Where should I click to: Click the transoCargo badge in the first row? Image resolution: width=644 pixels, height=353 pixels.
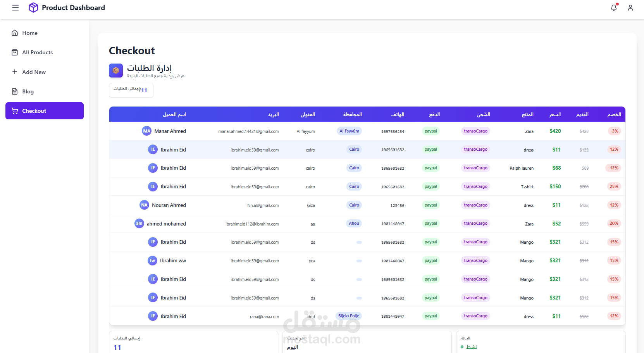[475, 131]
